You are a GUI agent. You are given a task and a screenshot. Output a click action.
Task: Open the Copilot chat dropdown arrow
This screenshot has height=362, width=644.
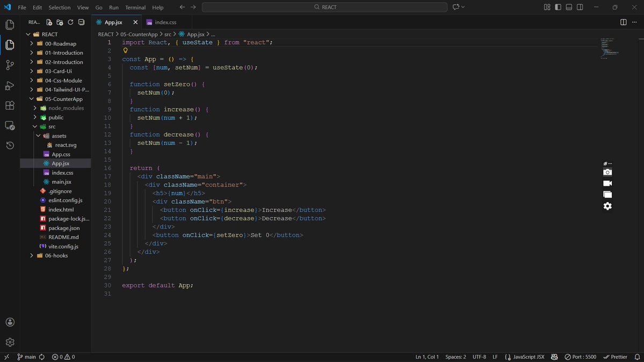coord(463,7)
